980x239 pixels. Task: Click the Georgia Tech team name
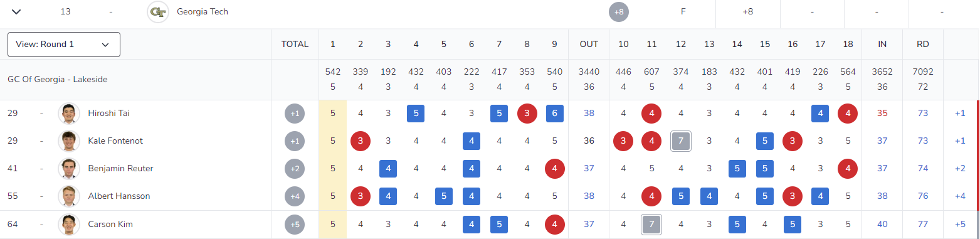[x=203, y=12]
